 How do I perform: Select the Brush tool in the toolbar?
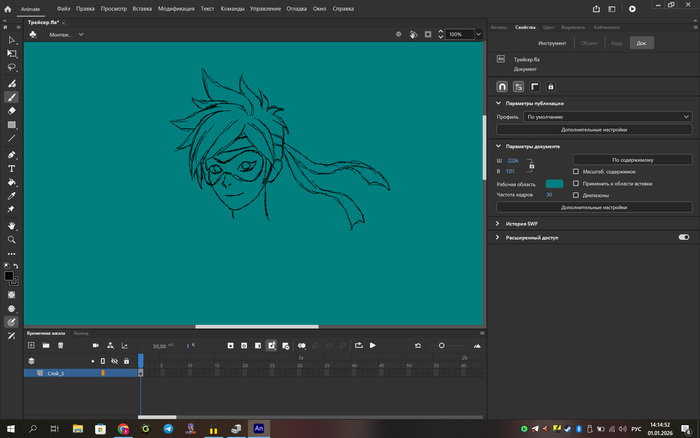tap(12, 98)
